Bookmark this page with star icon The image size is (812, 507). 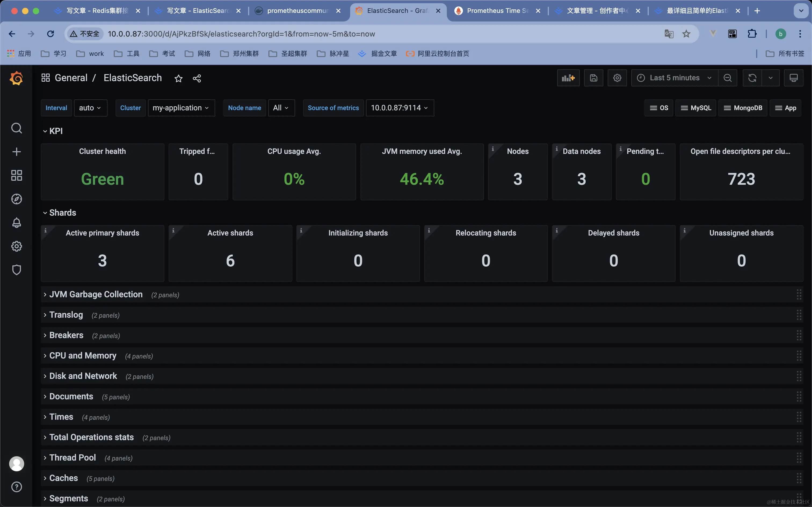click(686, 34)
